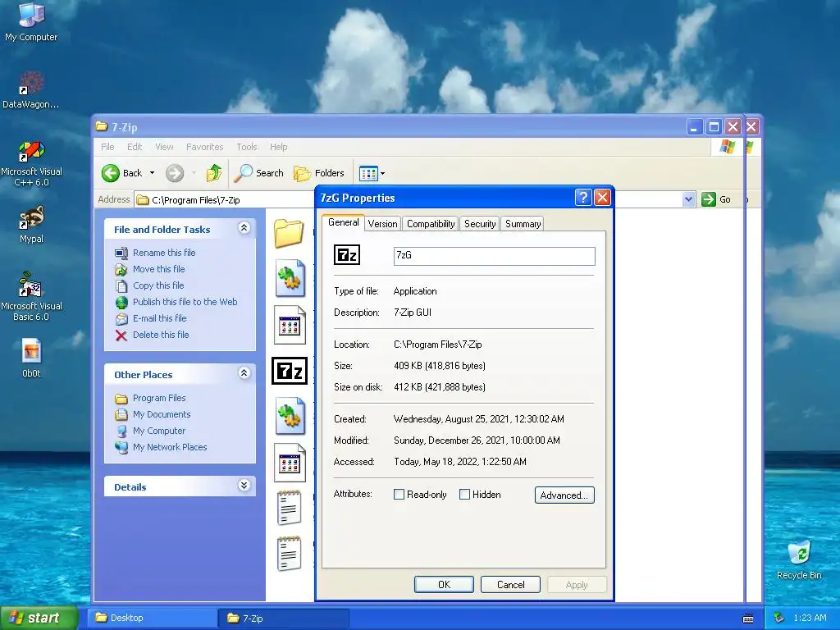The height and width of the screenshot is (630, 840).
Task: Open Back button history dropdown arrow
Action: [152, 173]
